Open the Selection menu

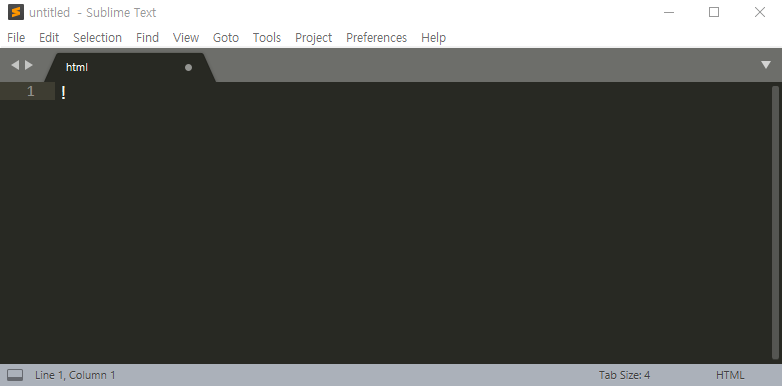click(x=97, y=37)
